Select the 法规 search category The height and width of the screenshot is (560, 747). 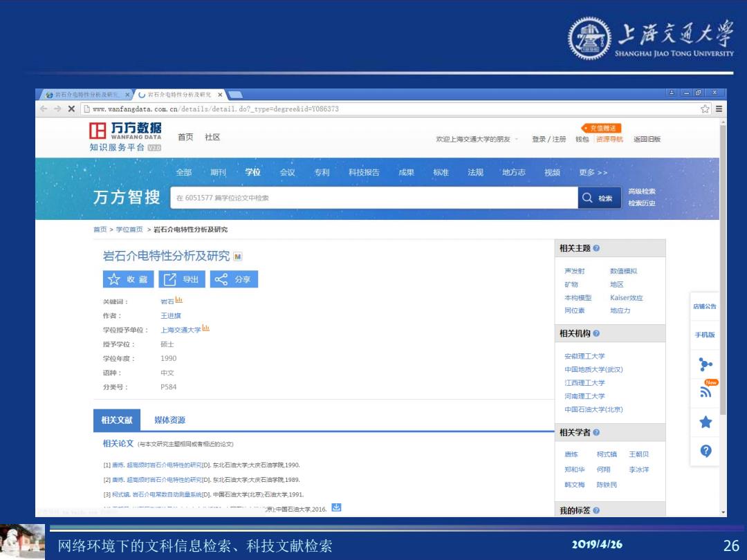coord(475,172)
